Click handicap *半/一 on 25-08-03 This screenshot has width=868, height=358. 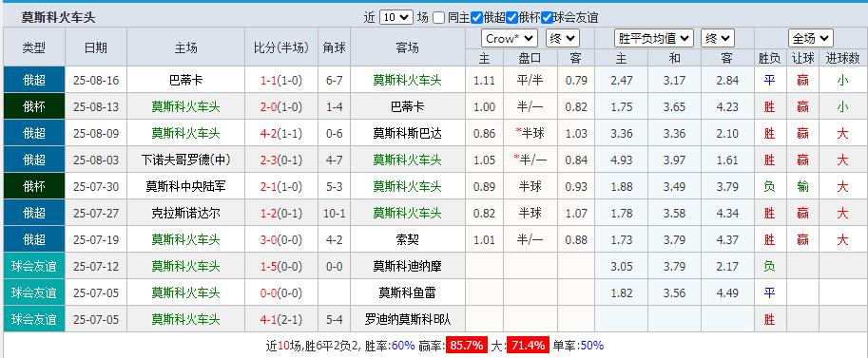pyautogui.click(x=530, y=160)
